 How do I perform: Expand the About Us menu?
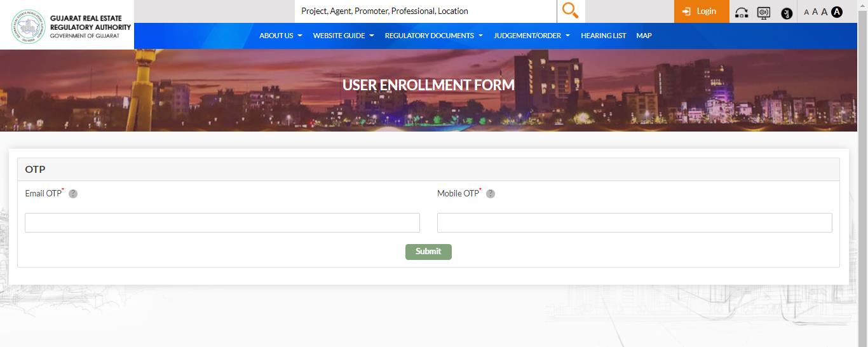[280, 36]
